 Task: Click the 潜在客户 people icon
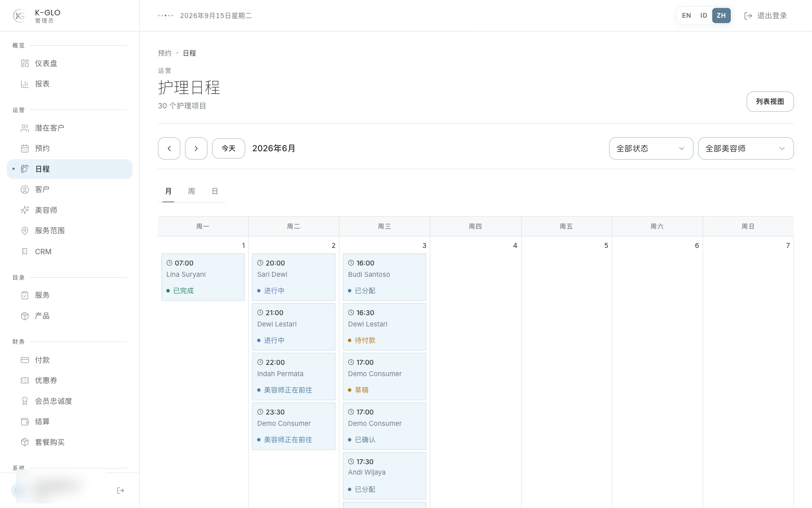pyautogui.click(x=25, y=128)
